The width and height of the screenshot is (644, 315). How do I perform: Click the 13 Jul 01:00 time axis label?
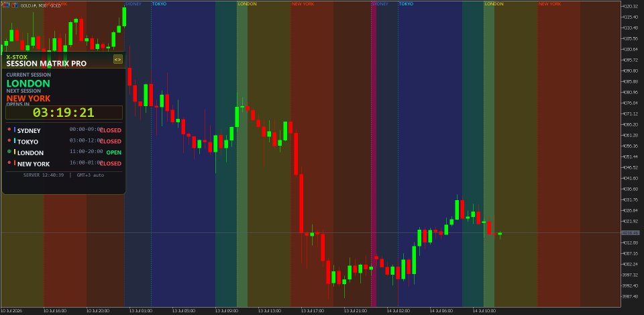click(140, 310)
